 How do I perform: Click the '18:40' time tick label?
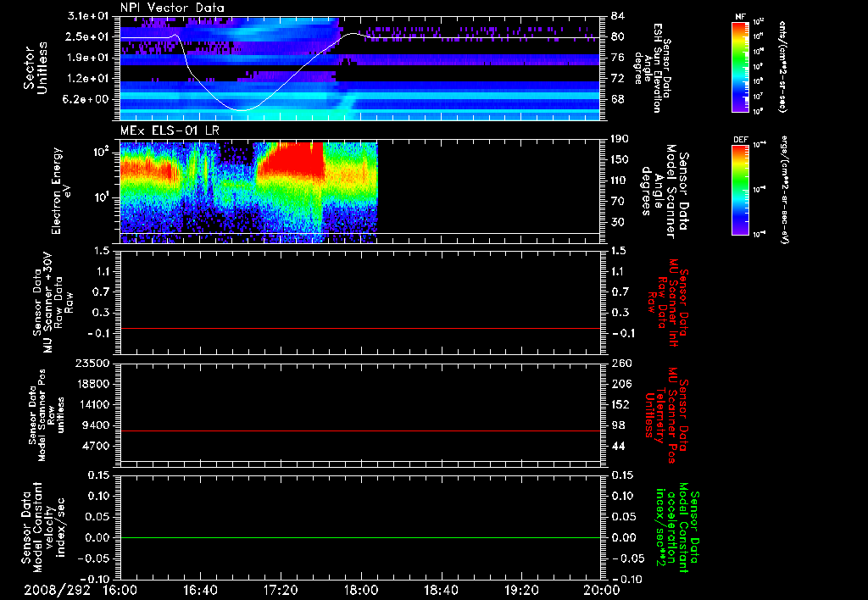click(441, 590)
